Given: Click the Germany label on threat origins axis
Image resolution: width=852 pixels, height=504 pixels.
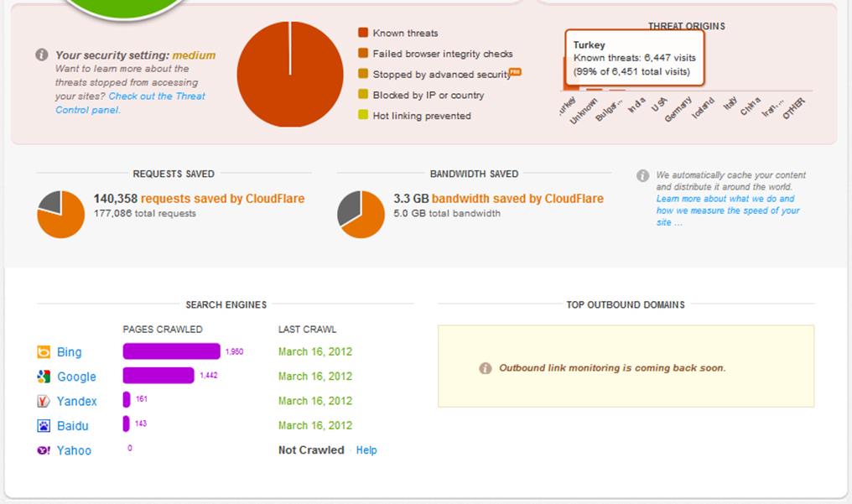Looking at the screenshot, I should pyautogui.click(x=678, y=109).
